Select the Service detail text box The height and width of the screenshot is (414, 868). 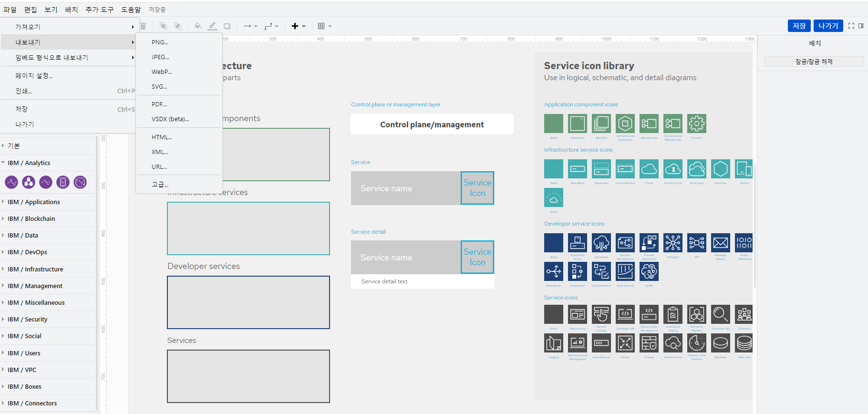pos(423,281)
